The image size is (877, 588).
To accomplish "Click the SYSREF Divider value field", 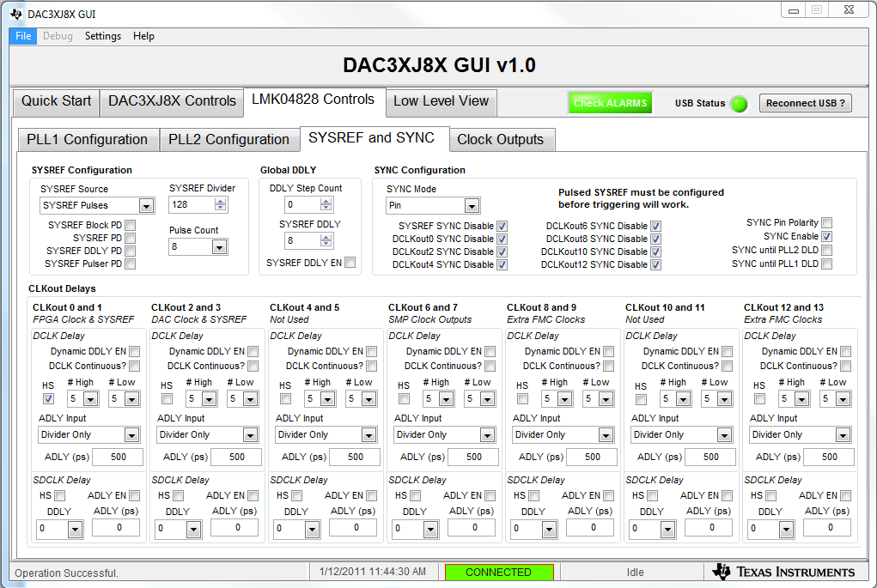I will coord(192,204).
